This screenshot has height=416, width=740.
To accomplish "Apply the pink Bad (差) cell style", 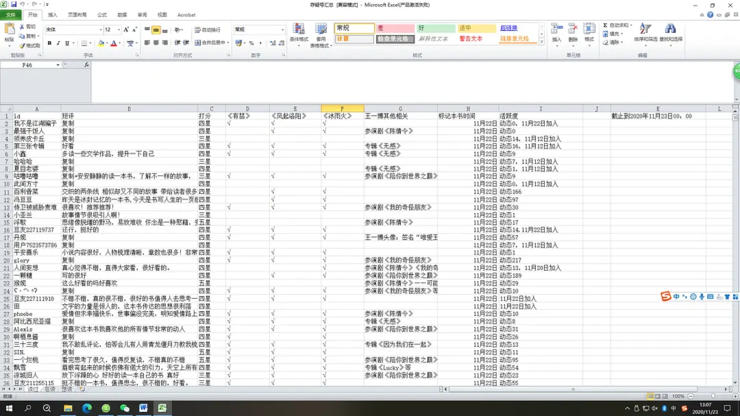I will click(395, 28).
